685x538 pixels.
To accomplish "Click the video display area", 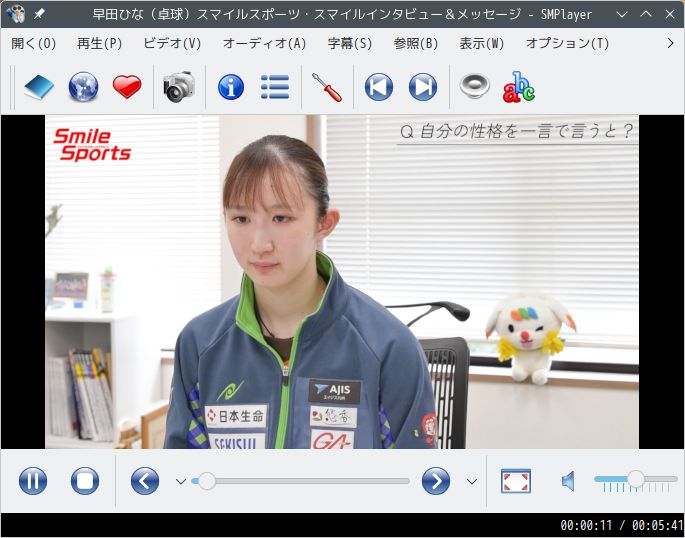I will pyautogui.click(x=342, y=282).
